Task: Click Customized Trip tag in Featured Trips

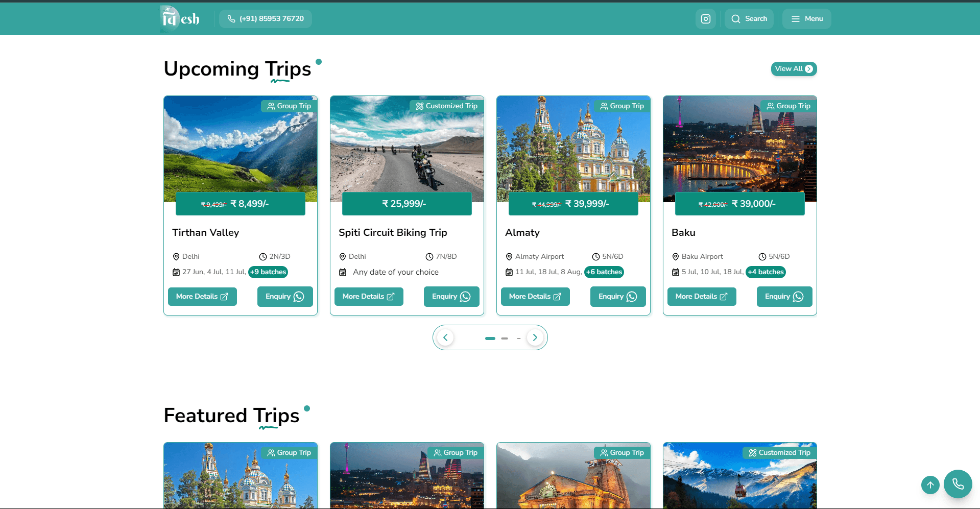Action: (x=779, y=453)
